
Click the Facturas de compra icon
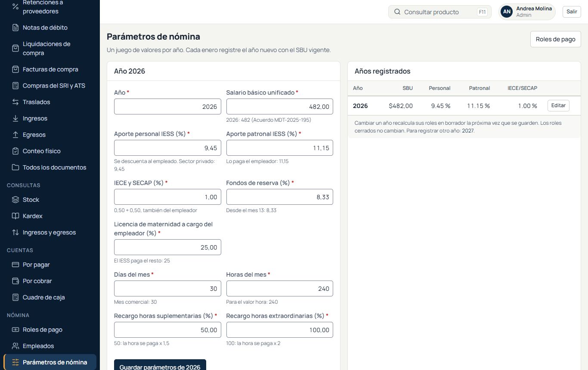[15, 69]
